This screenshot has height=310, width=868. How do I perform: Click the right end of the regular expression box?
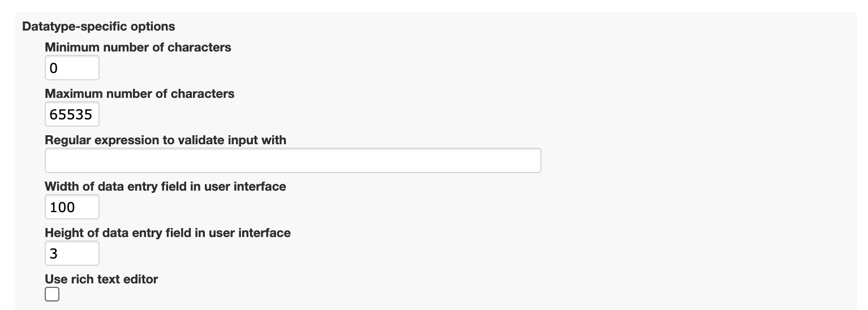pyautogui.click(x=532, y=161)
